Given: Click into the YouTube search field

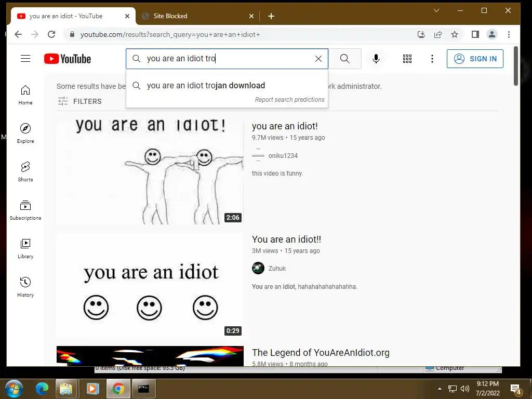Looking at the screenshot, I should [228, 59].
